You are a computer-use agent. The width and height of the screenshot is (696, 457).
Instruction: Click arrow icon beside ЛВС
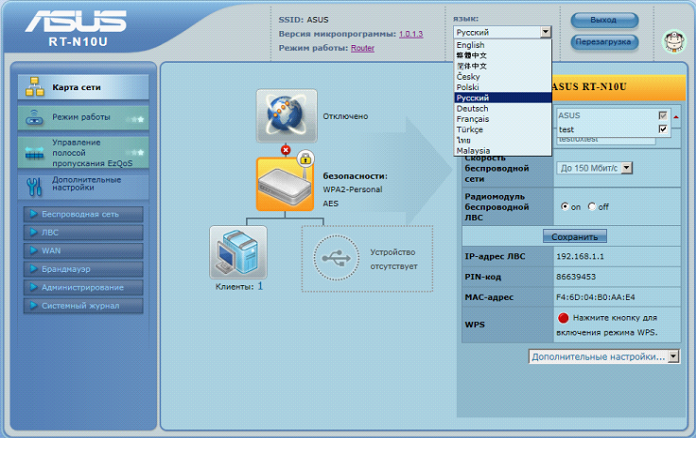tap(33, 232)
